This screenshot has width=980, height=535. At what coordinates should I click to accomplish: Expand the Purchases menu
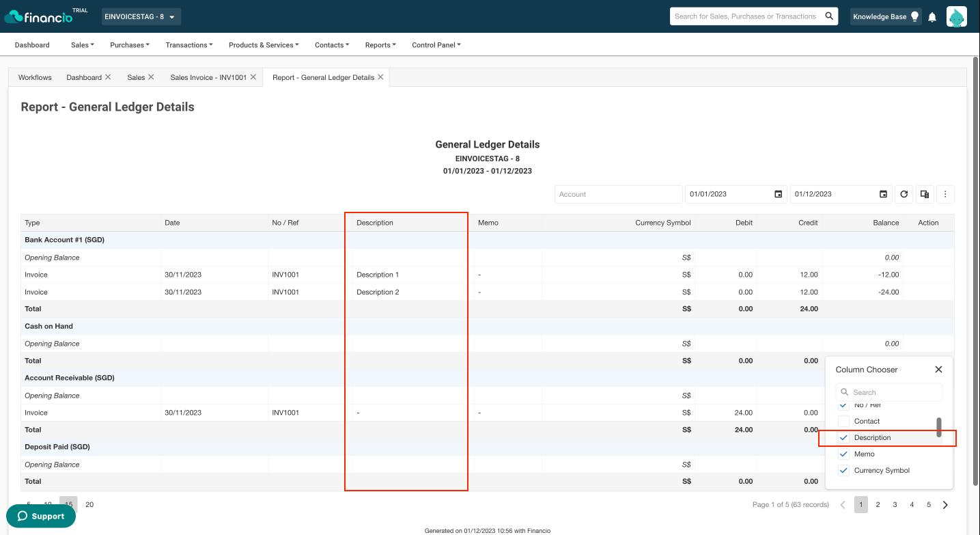click(130, 45)
